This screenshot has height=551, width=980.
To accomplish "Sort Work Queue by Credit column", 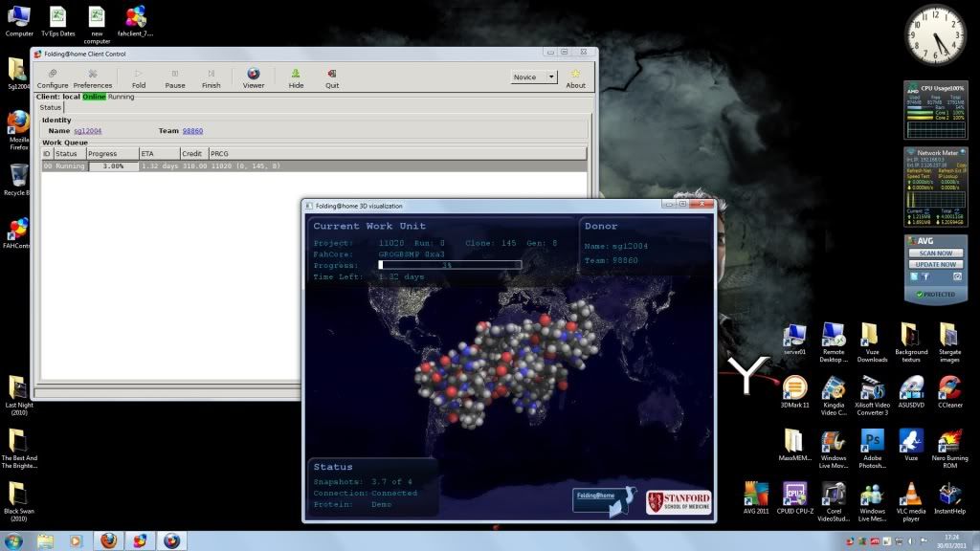I will (194, 154).
